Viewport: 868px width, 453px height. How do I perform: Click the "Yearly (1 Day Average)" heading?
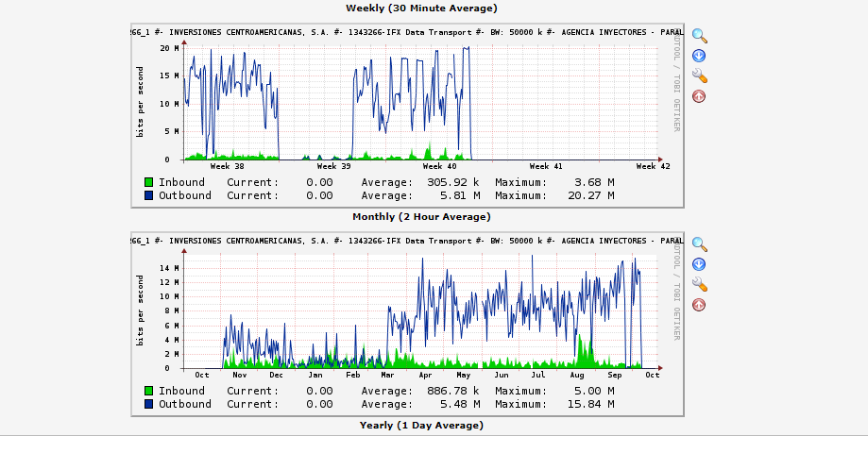click(421, 425)
